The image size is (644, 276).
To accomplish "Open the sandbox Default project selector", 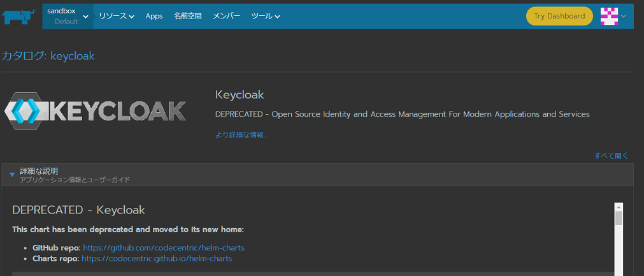I will [x=68, y=17].
